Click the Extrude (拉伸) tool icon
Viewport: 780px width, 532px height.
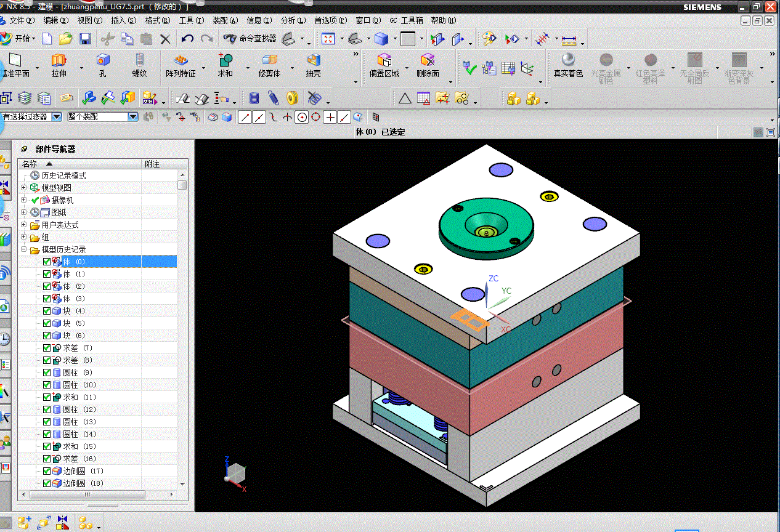point(59,60)
